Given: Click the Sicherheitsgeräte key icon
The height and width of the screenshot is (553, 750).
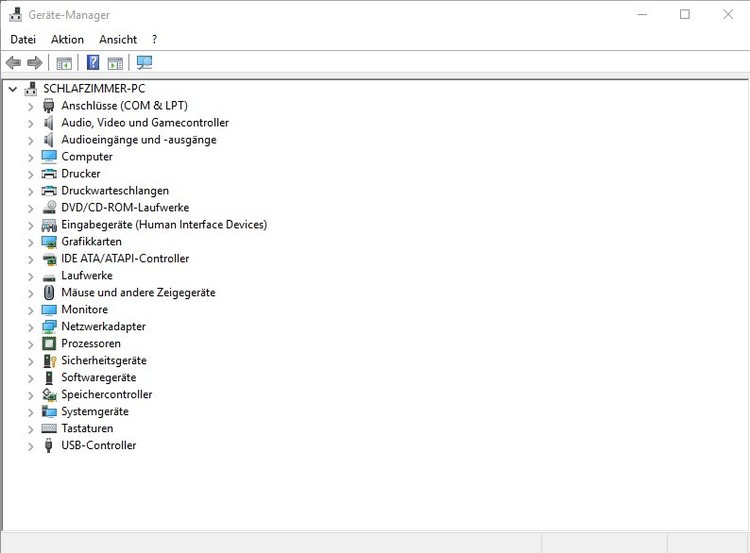Looking at the screenshot, I should (49, 361).
